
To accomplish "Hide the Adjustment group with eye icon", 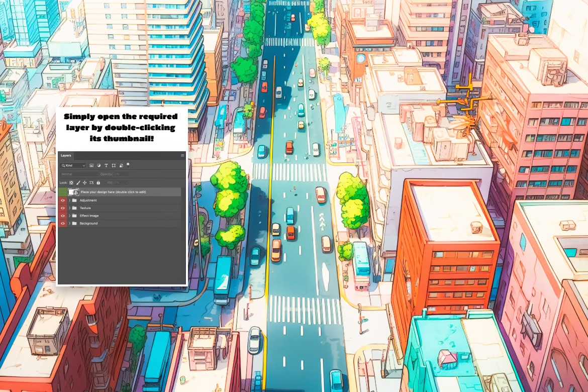I will click(x=63, y=201).
